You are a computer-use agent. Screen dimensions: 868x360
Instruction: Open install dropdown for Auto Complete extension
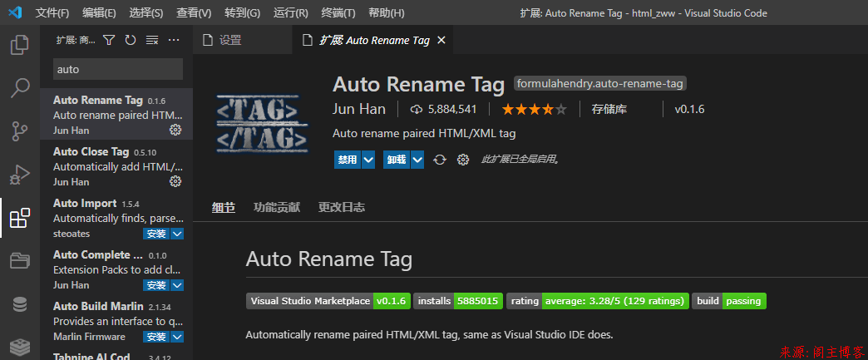click(177, 285)
